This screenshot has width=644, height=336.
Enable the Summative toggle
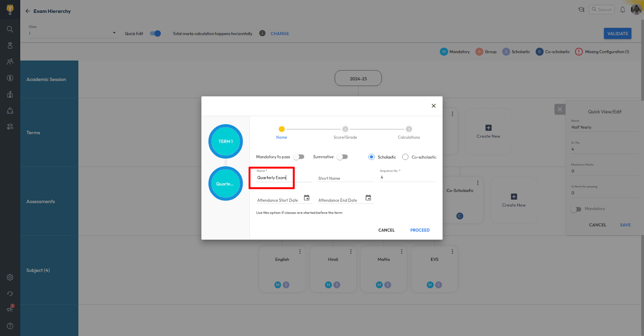click(342, 157)
